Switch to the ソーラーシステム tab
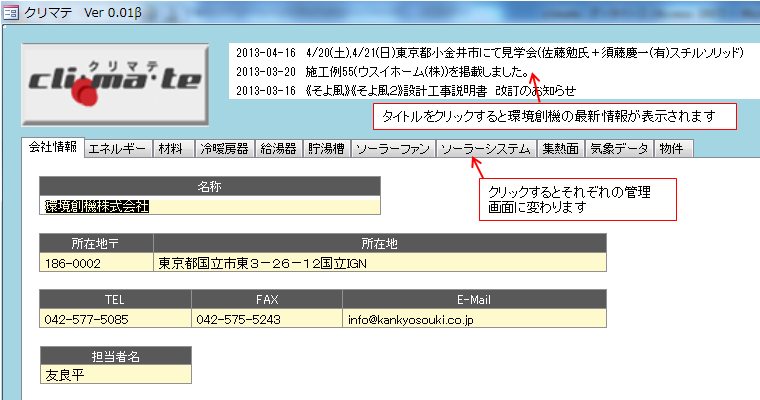 coord(486,149)
